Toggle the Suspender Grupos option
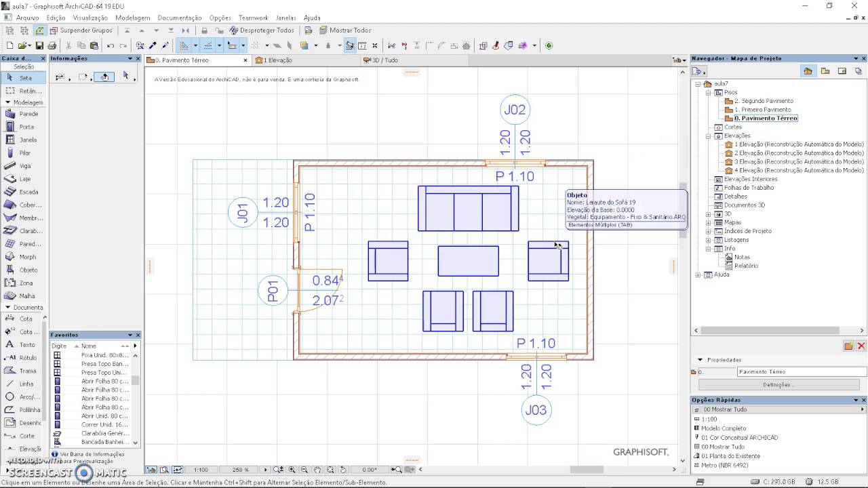The image size is (868, 488). pyautogui.click(x=81, y=30)
